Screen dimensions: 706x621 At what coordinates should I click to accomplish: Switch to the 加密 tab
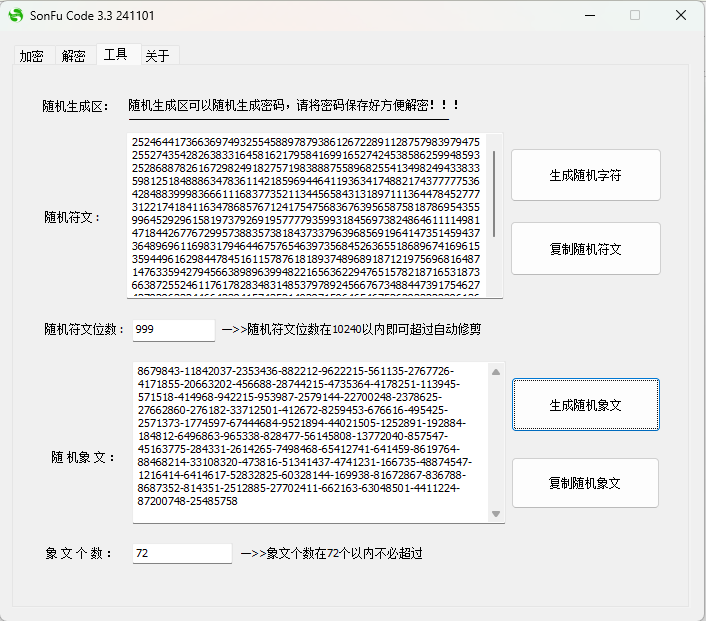tap(31, 56)
